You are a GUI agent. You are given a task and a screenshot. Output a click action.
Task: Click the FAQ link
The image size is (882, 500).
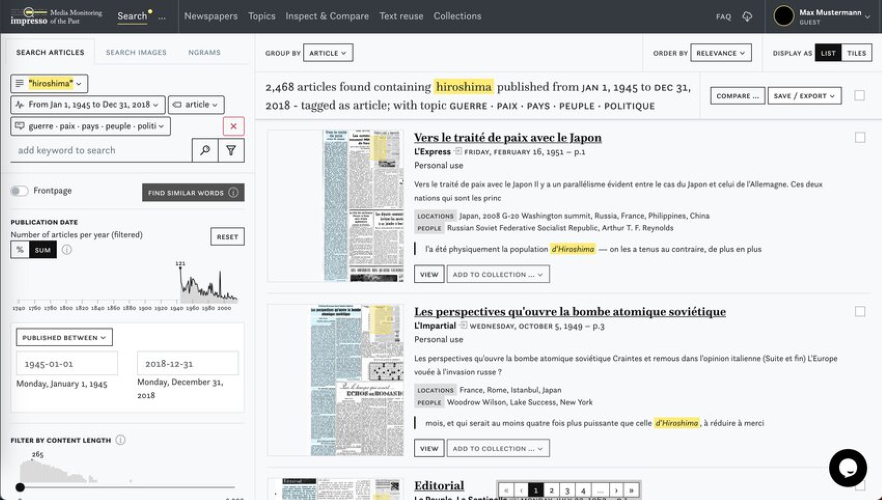[x=723, y=17]
